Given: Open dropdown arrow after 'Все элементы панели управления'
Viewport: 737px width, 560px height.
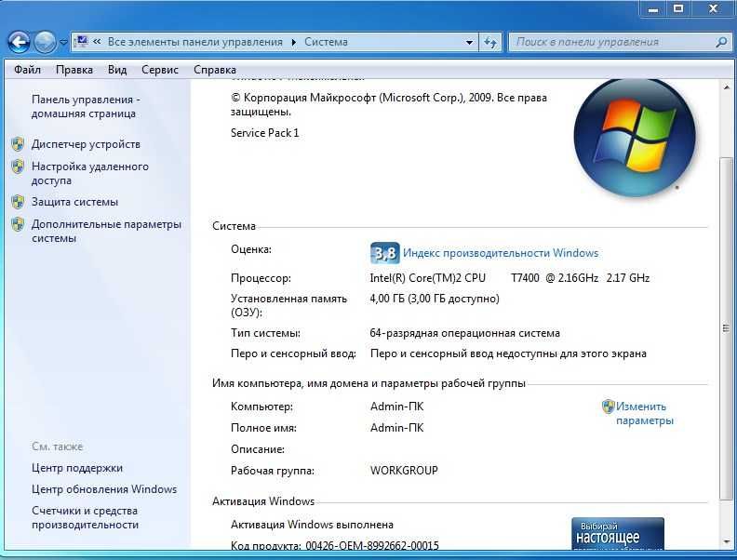Looking at the screenshot, I should (x=294, y=42).
